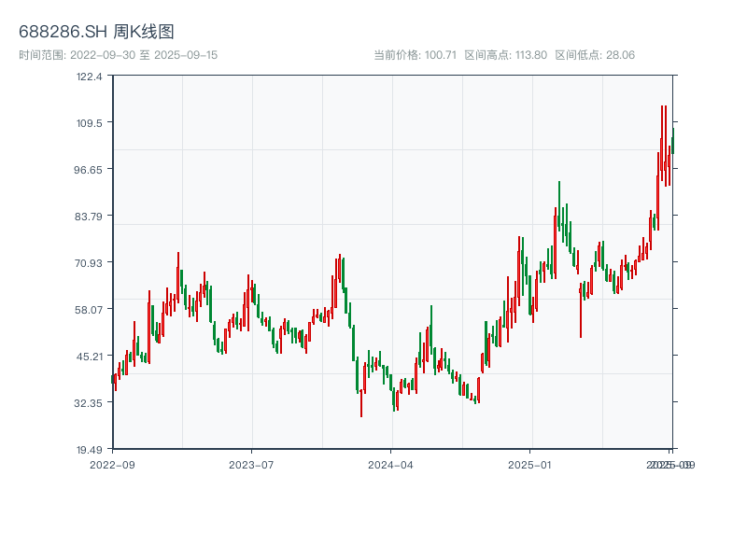Click the x-axis label 2023-07
The height and width of the screenshot is (560, 747).
point(251,465)
